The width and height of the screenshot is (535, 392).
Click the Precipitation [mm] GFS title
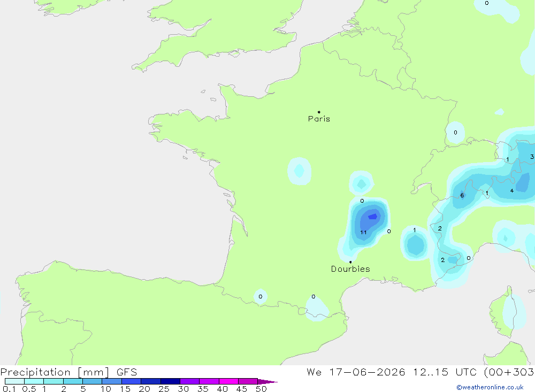click(x=68, y=372)
